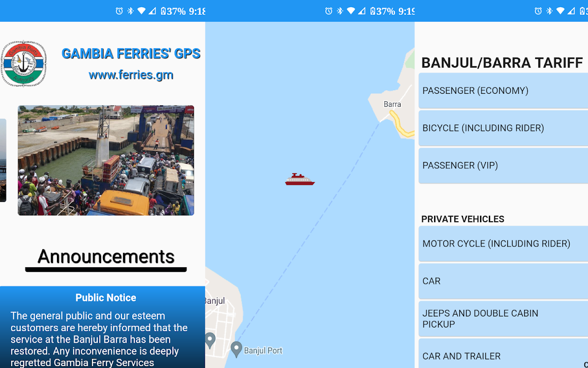Select PASSENGER (ECONOMY) tariff row
The height and width of the screenshot is (368, 588).
pos(503,91)
